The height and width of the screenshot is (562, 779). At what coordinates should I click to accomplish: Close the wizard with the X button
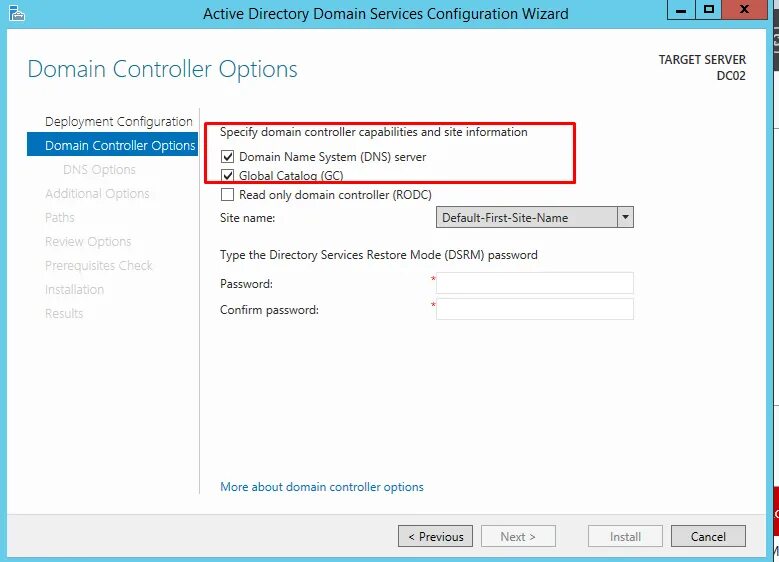(x=744, y=9)
